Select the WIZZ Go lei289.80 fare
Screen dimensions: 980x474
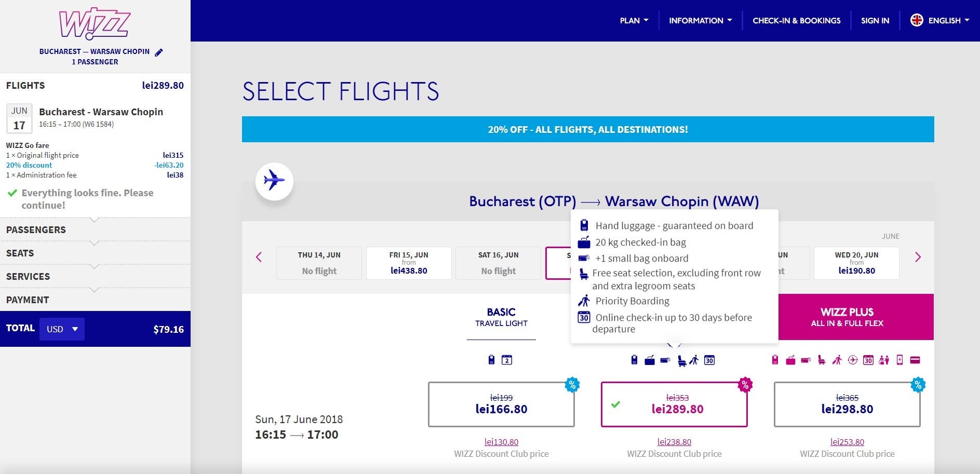coord(674,404)
